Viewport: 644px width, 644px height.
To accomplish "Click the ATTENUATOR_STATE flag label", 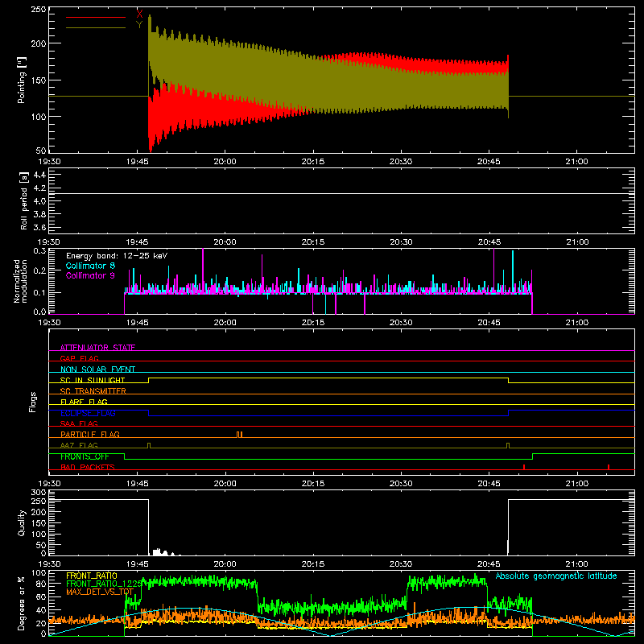I will pyautogui.click(x=97, y=348).
